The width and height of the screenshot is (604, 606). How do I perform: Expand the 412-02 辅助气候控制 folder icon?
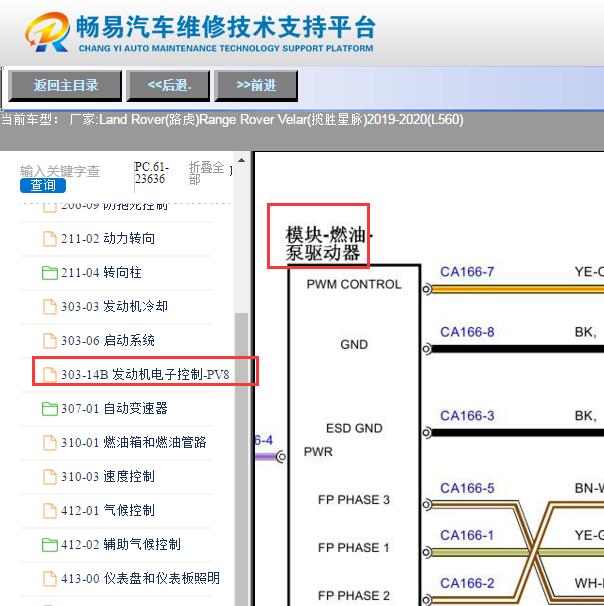(49, 545)
